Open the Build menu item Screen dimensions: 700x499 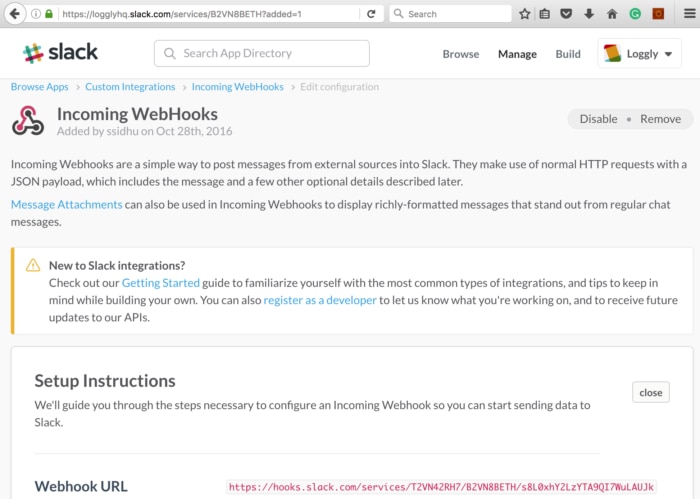click(x=568, y=54)
